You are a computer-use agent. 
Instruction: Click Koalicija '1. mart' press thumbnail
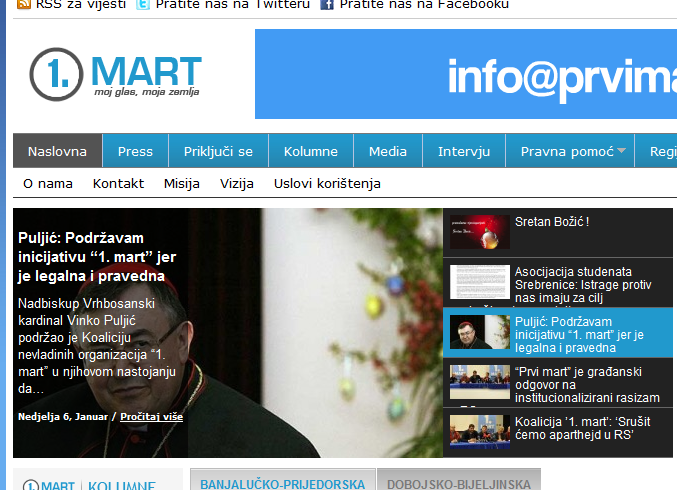pos(480,432)
